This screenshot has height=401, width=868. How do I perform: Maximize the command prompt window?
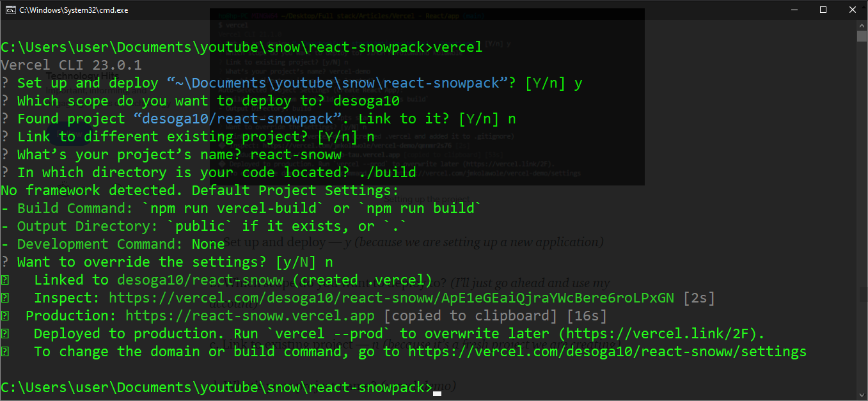coord(823,10)
